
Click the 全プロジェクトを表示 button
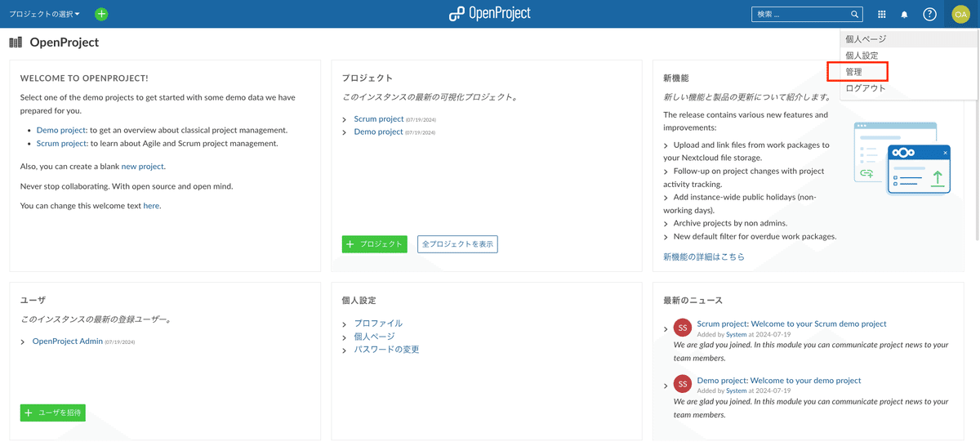pyautogui.click(x=457, y=243)
